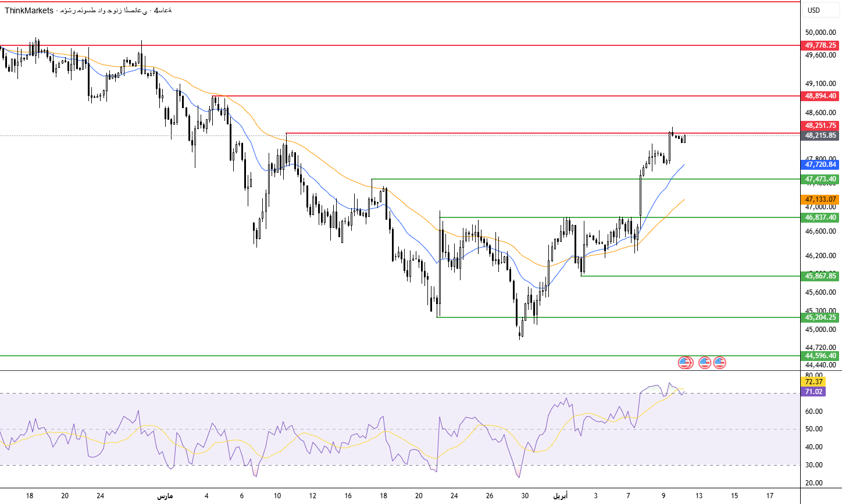Click the purple RSI value 71.02
The height and width of the screenshot is (504, 842).
pos(814,392)
